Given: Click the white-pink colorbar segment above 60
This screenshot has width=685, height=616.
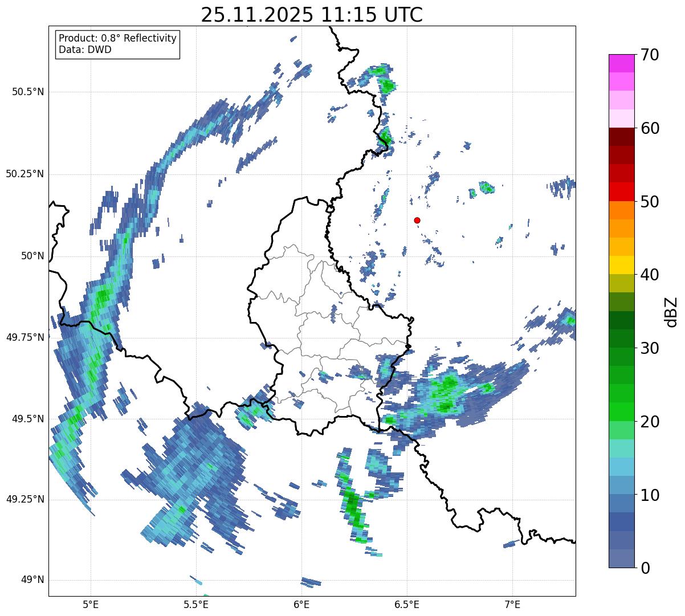Looking at the screenshot, I should point(621,119).
